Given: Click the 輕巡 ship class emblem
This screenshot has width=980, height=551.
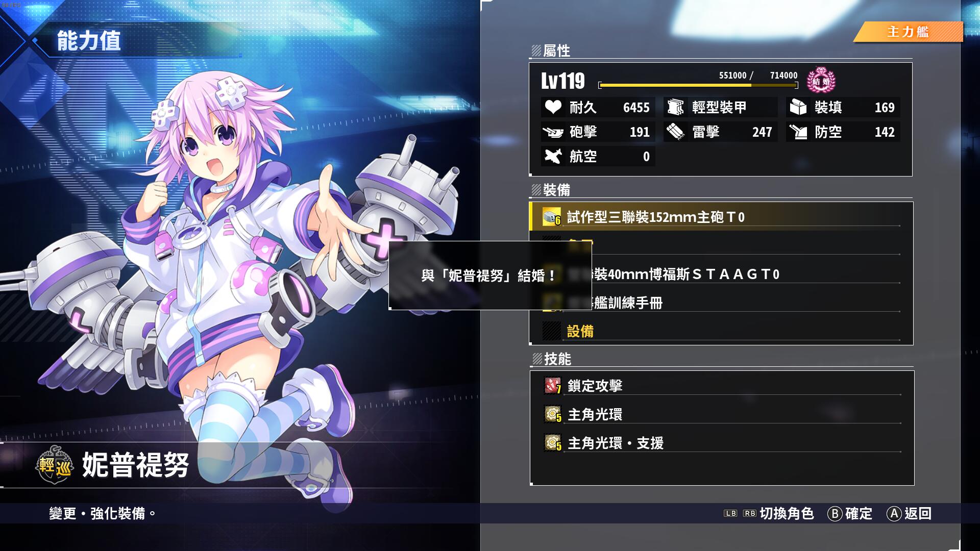Looking at the screenshot, I should click(x=55, y=465).
